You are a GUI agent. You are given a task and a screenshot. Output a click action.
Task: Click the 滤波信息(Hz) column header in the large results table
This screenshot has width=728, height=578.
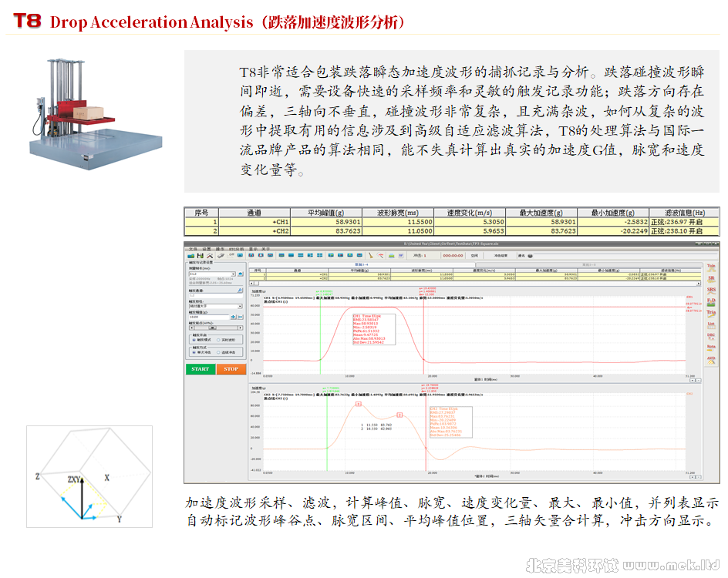coord(685,213)
